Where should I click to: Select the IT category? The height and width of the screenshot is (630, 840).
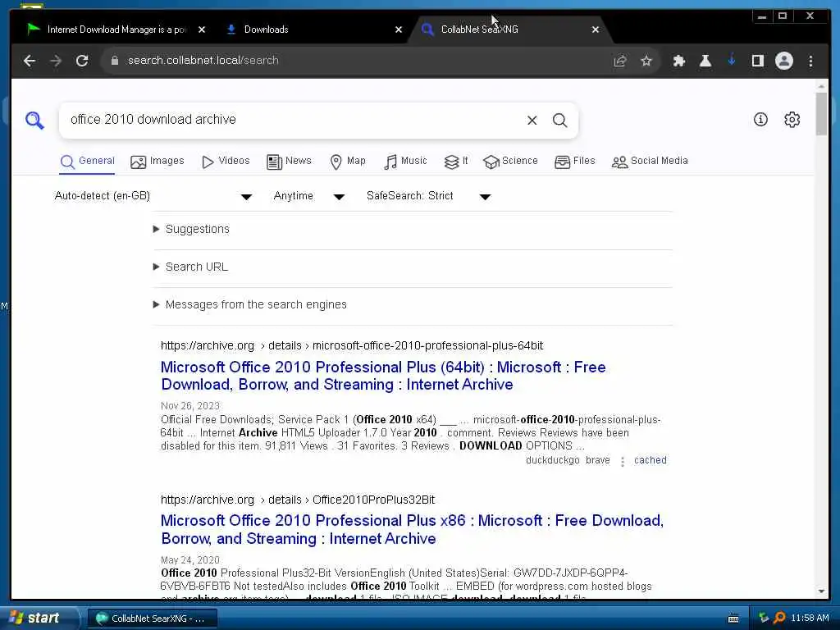point(456,161)
